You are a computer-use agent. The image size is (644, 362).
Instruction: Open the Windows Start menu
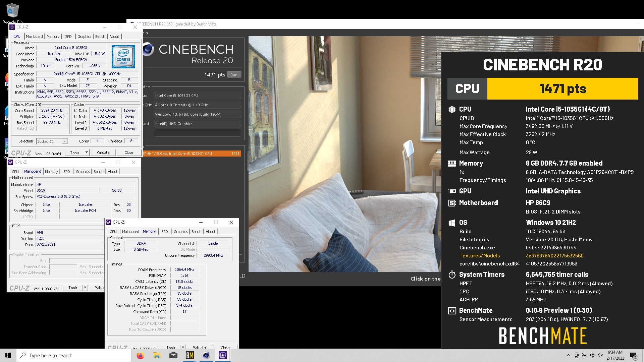coord(8,355)
